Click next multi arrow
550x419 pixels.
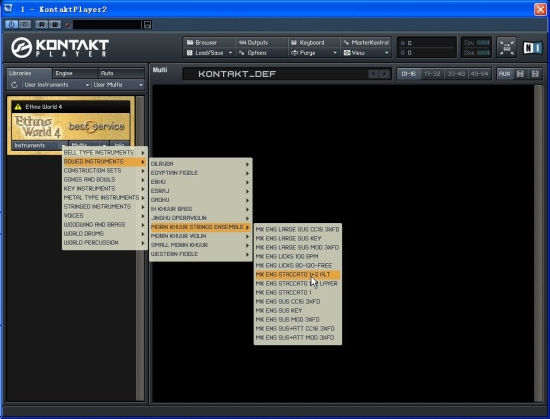(385, 74)
